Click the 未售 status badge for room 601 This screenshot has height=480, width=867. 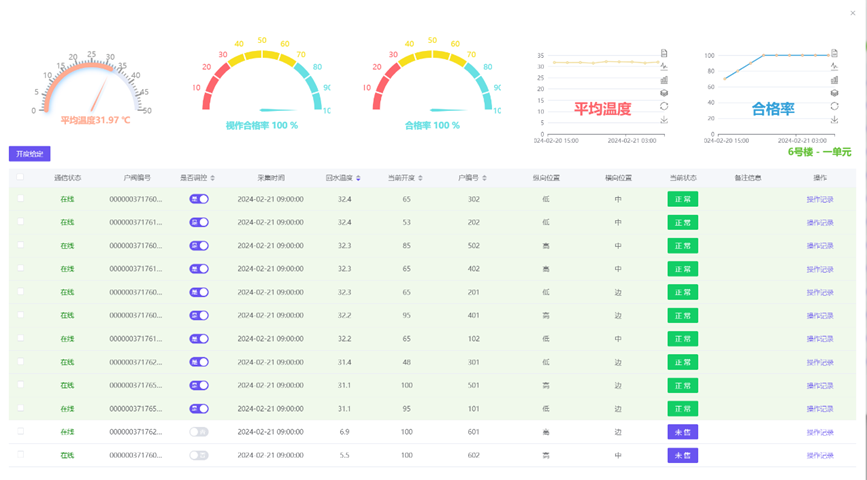pos(682,432)
